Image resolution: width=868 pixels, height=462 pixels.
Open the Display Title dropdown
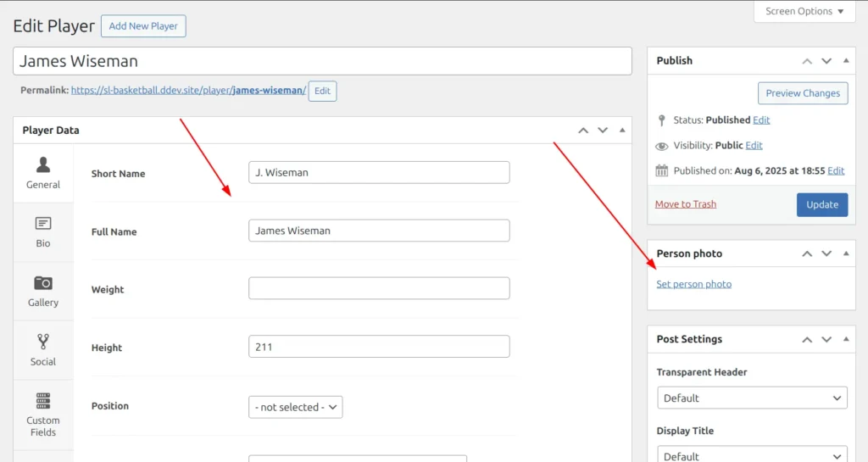click(753, 454)
